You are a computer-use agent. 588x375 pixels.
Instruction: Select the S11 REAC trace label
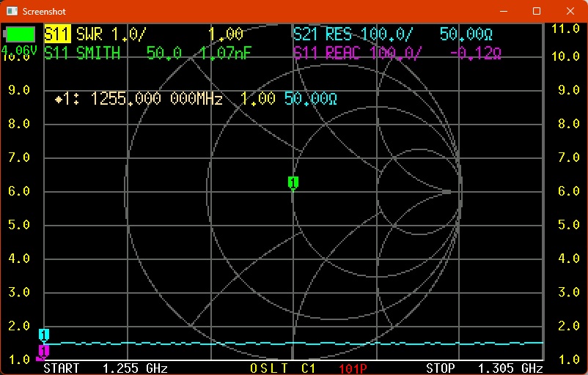327,53
